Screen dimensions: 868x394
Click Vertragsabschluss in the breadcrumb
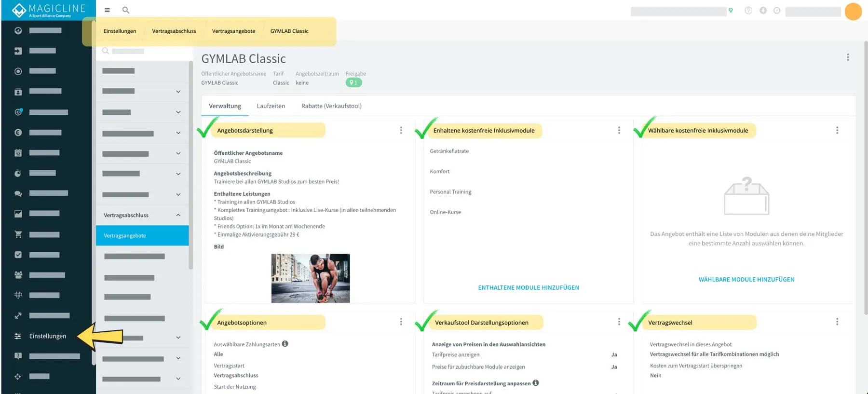[x=174, y=31]
